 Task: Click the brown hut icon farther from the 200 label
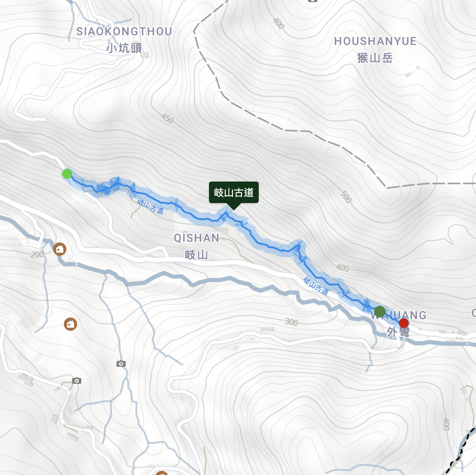point(70,324)
